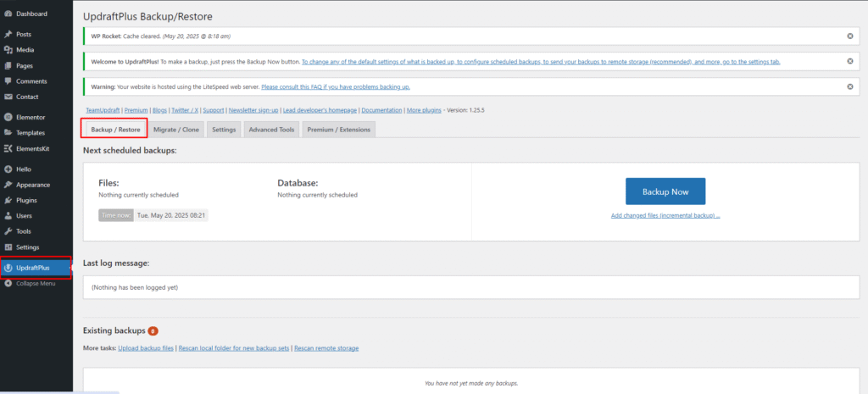Open the Support link
868x394 pixels.
[x=213, y=111]
